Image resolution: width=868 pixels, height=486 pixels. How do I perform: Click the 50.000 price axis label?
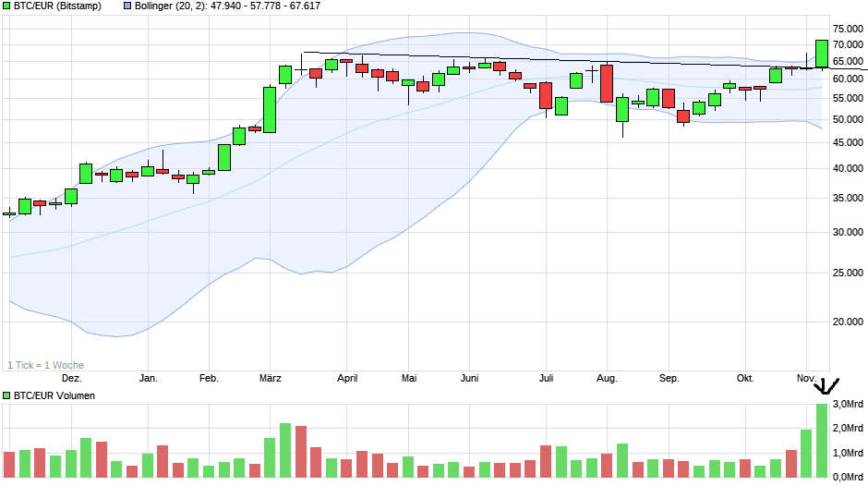tap(848, 119)
